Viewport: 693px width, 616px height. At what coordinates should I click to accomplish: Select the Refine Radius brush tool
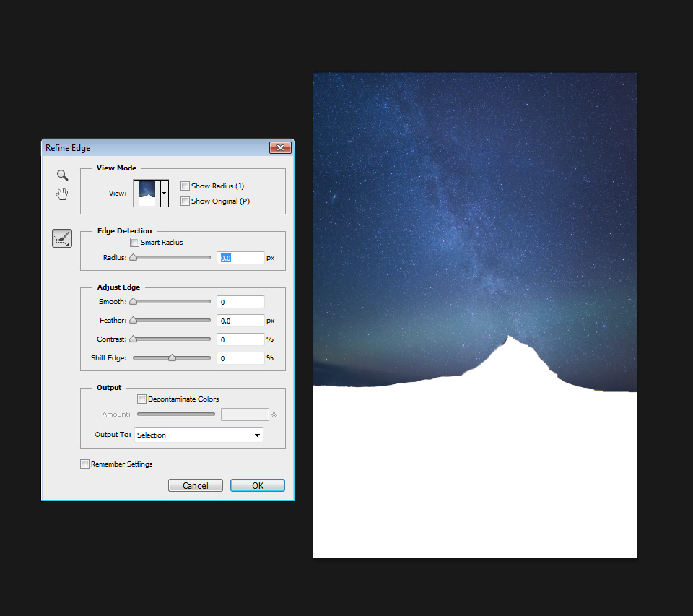[62, 238]
